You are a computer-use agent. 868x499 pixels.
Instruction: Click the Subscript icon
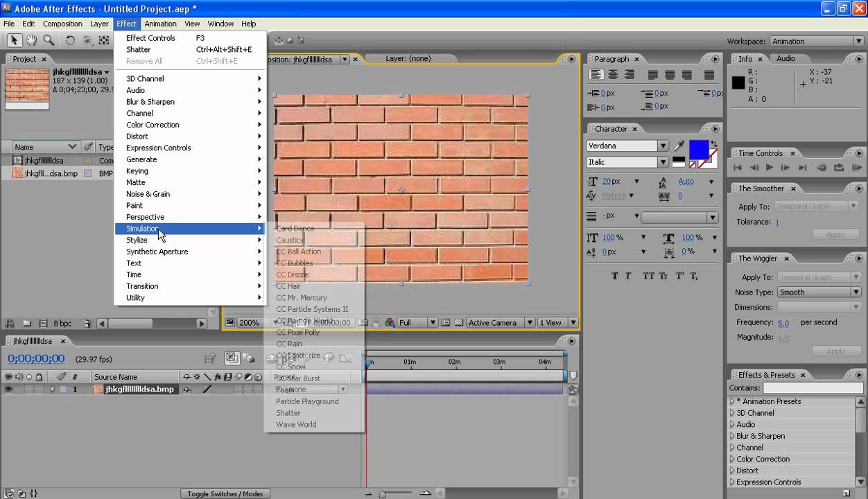(694, 275)
